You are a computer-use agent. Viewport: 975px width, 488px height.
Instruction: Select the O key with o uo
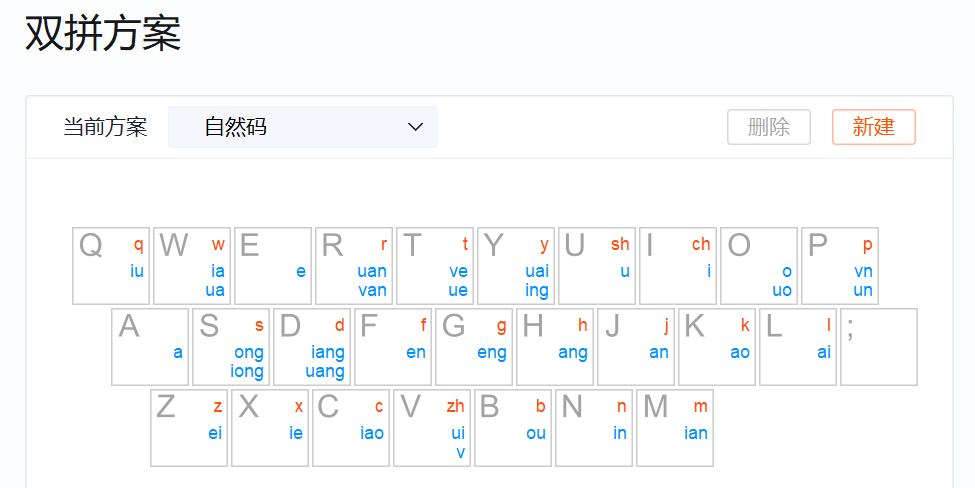click(759, 266)
